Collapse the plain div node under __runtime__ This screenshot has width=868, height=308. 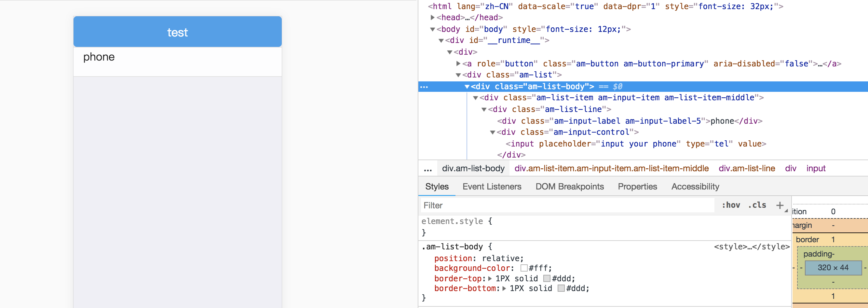click(x=450, y=52)
